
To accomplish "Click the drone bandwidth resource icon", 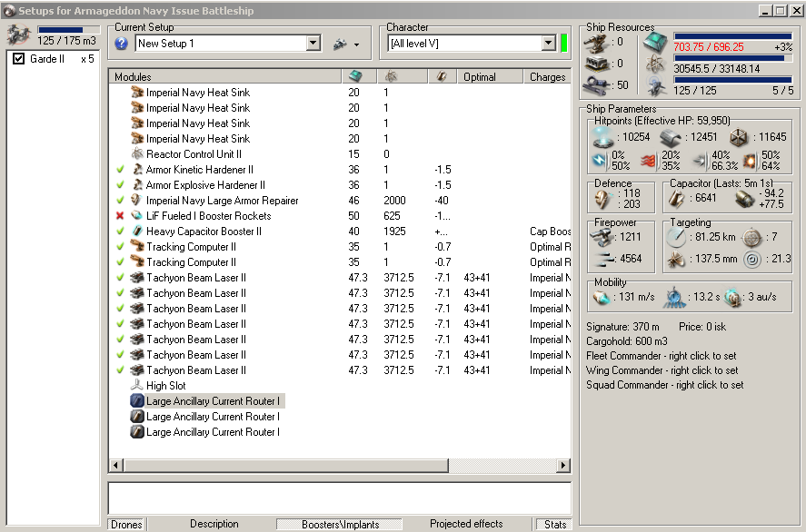I will [656, 86].
